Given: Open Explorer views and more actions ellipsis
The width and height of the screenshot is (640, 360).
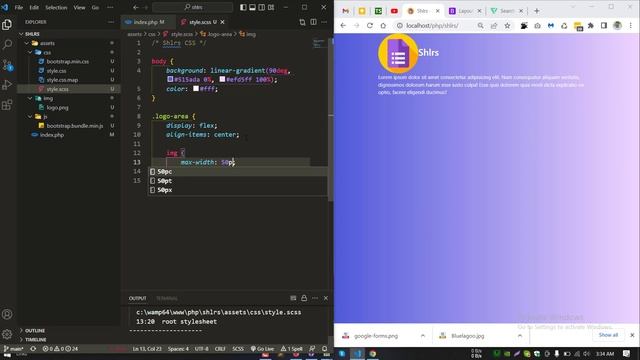Looking at the screenshot, I should click(x=111, y=22).
